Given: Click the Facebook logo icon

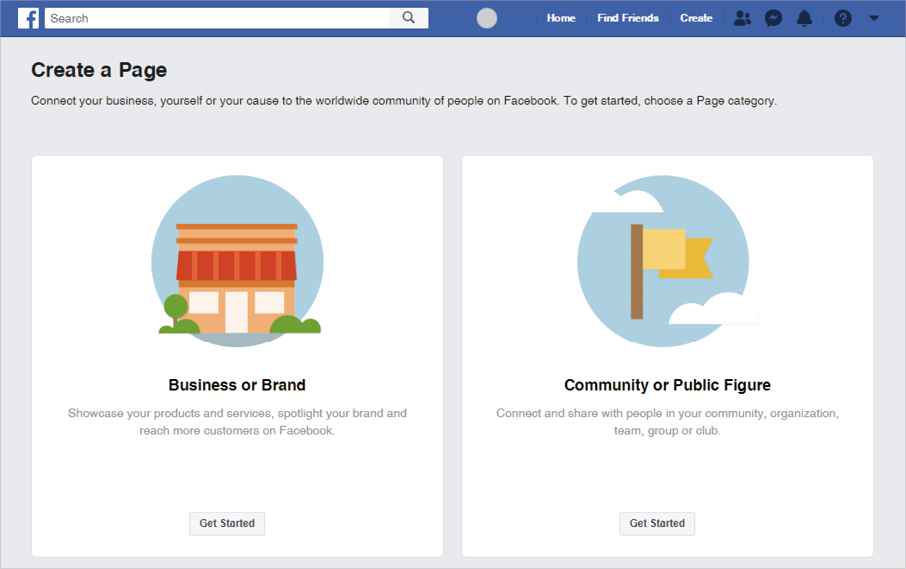Looking at the screenshot, I should [x=28, y=18].
